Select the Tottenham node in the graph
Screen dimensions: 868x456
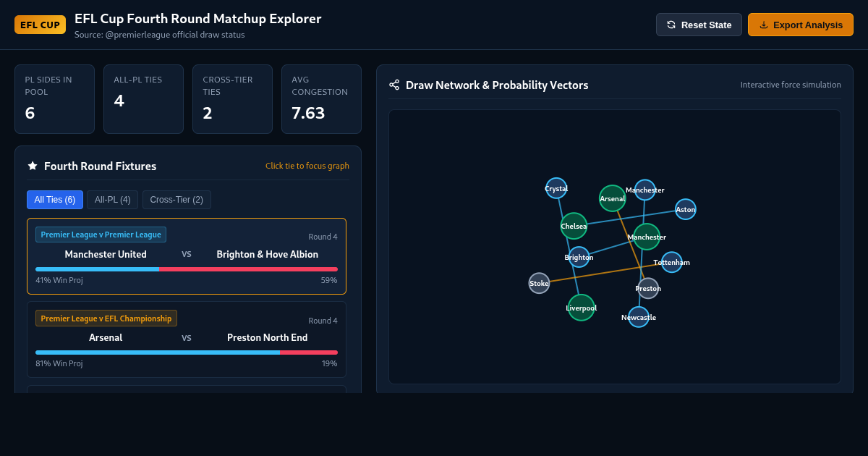[672, 262]
